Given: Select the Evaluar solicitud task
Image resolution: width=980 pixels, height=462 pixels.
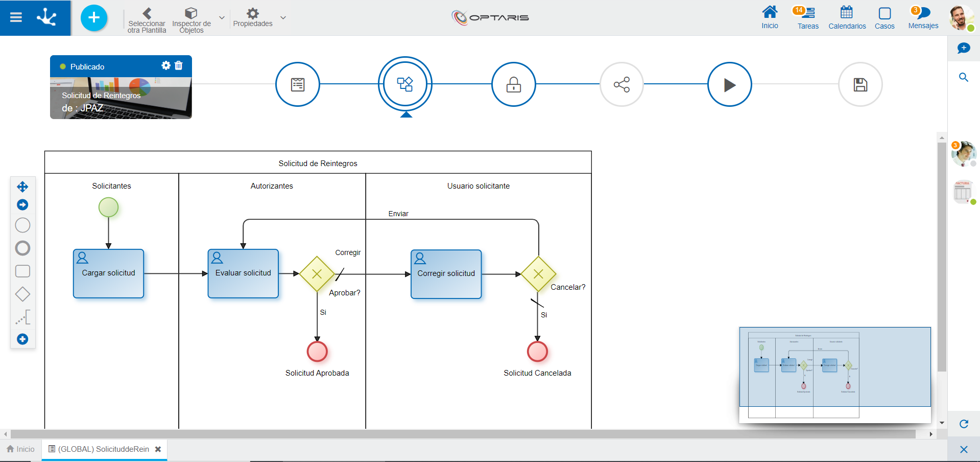Looking at the screenshot, I should [x=243, y=273].
